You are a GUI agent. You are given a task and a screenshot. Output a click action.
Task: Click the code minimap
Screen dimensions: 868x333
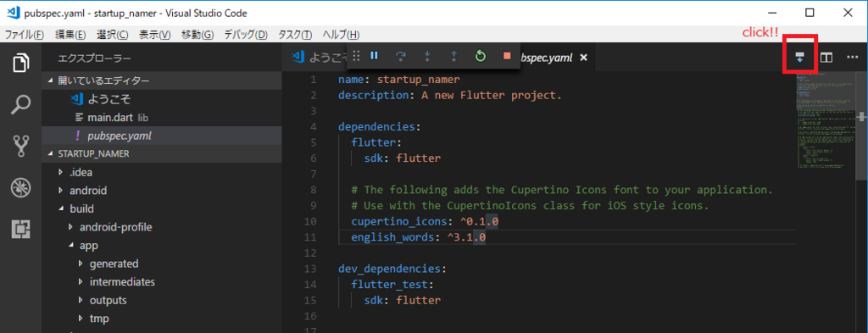[825, 120]
